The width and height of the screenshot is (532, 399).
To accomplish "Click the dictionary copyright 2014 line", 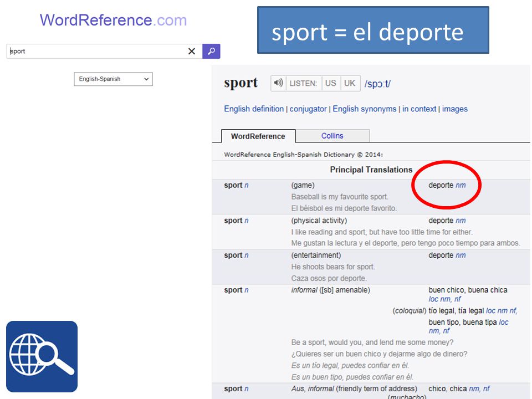I will point(303,155).
